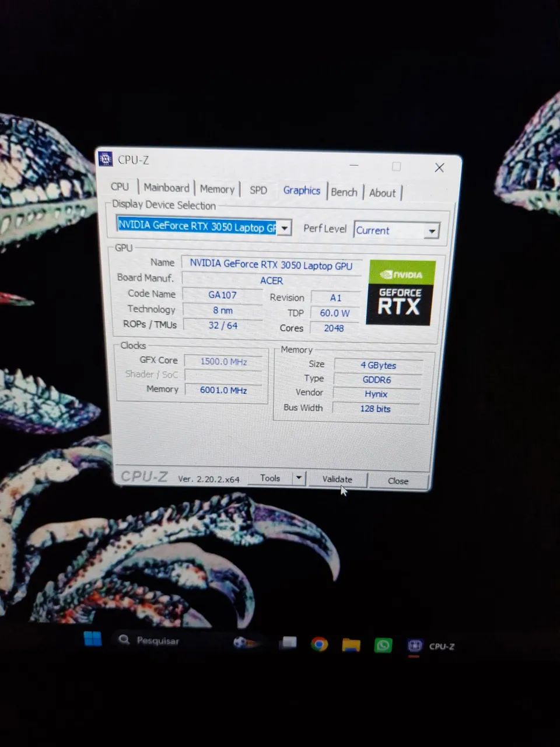This screenshot has width=560, height=747.
Task: Open the Task View taskbar icon
Action: click(288, 643)
